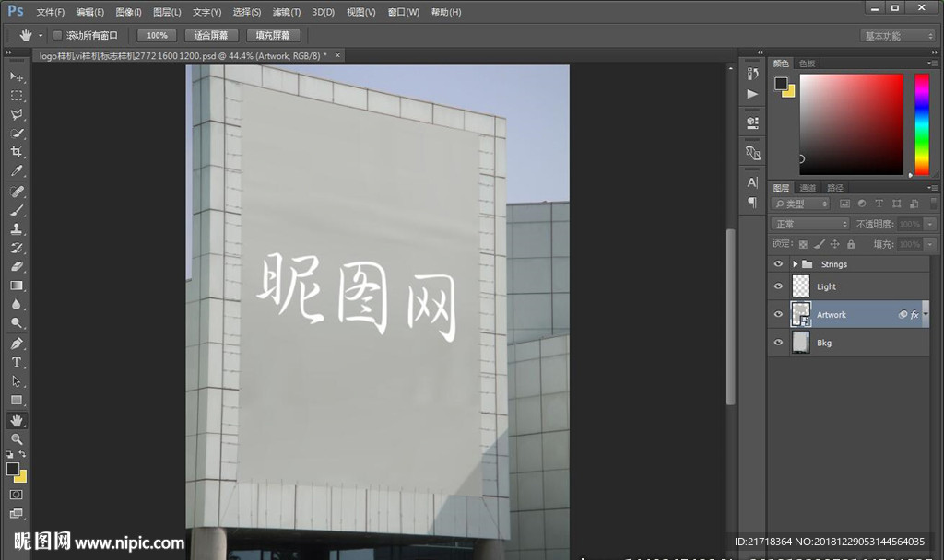Open the 滤镜(T) menu
This screenshot has width=944, height=560.
(287, 12)
